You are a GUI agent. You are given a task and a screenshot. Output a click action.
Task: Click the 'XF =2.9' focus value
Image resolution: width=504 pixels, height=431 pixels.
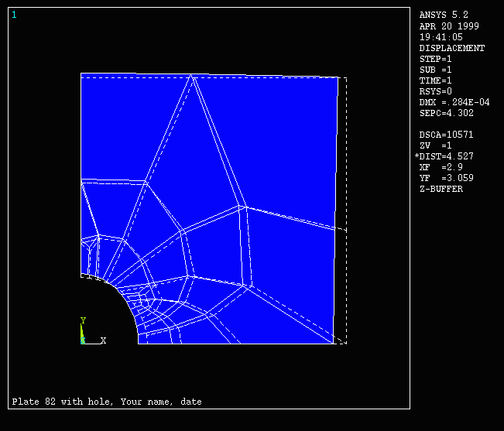click(441, 167)
